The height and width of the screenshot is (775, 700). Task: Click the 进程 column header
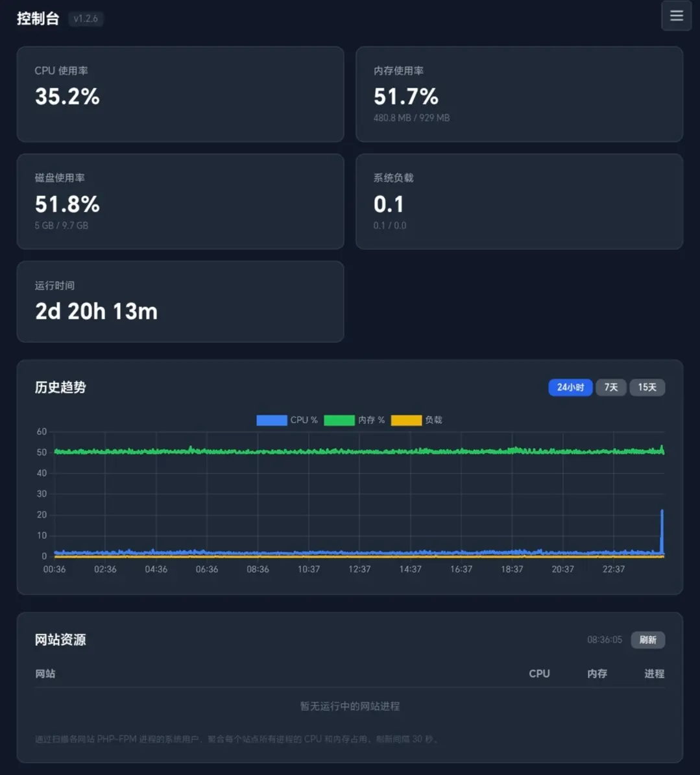[654, 674]
